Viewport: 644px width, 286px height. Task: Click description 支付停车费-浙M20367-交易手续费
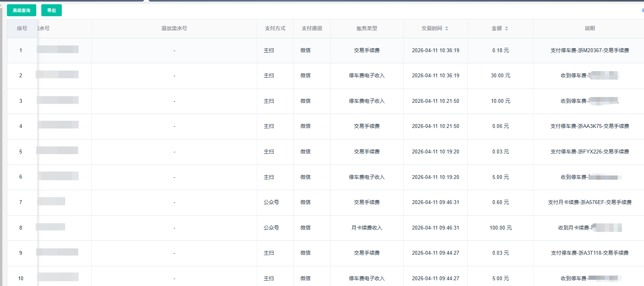[x=590, y=50]
